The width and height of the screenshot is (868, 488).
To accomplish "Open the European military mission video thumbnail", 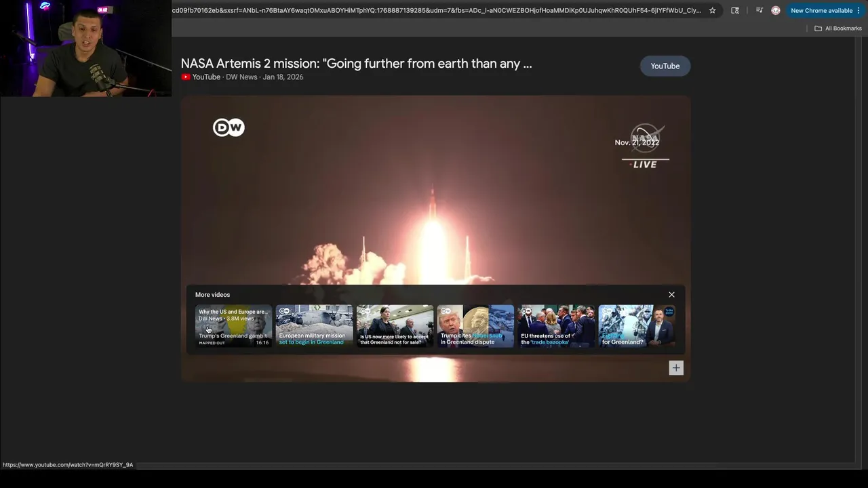I will pyautogui.click(x=314, y=326).
